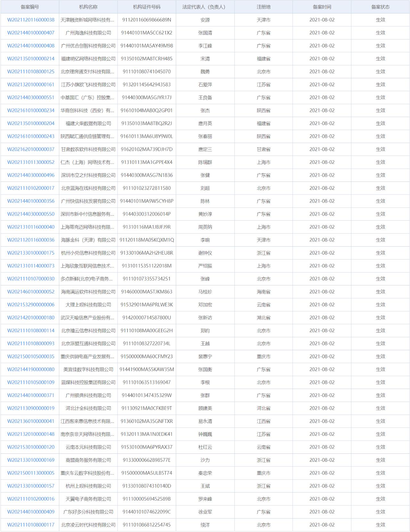The image size is (410, 532).
Task: Open record W2021500113000005 link
Action: pyautogui.click(x=31, y=473)
